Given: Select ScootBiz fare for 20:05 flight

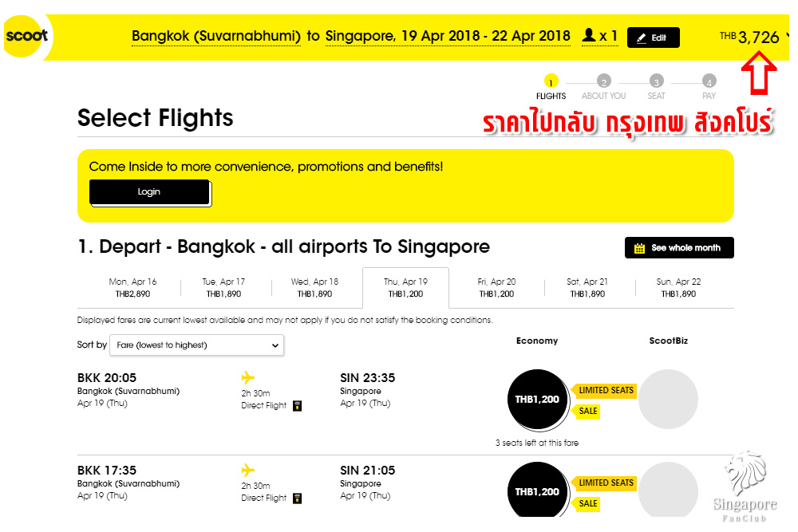Looking at the screenshot, I should (x=668, y=399).
